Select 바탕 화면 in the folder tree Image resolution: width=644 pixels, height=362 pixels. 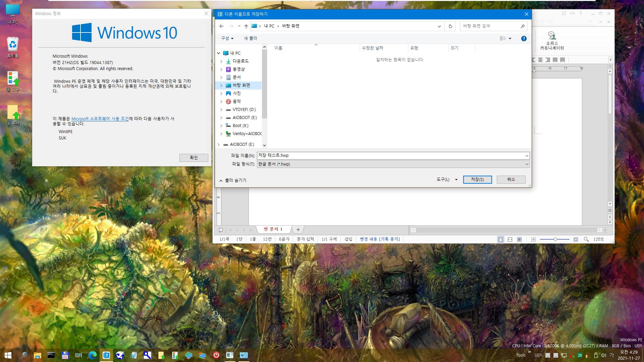click(241, 85)
